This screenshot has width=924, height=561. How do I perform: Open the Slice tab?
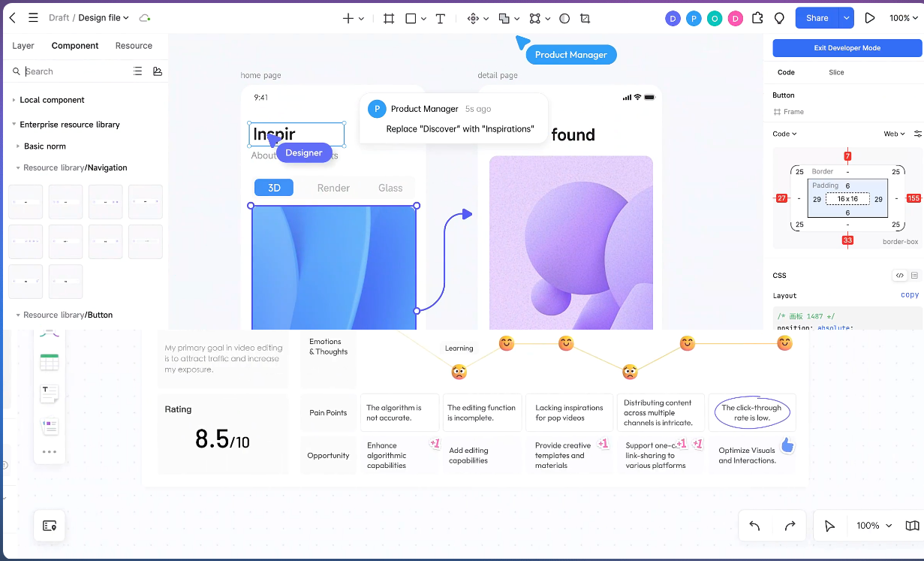point(836,72)
